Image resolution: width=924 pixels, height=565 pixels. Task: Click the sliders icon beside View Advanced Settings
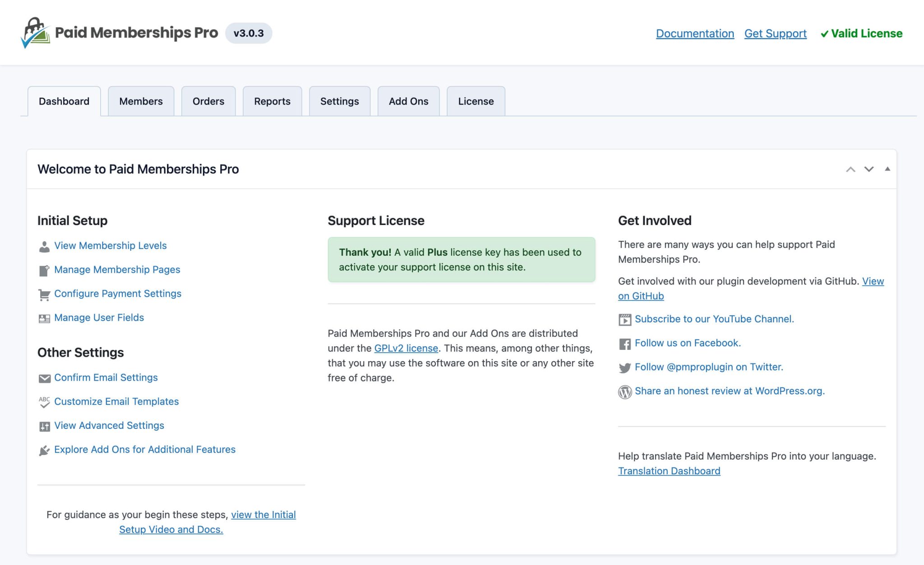(x=44, y=426)
